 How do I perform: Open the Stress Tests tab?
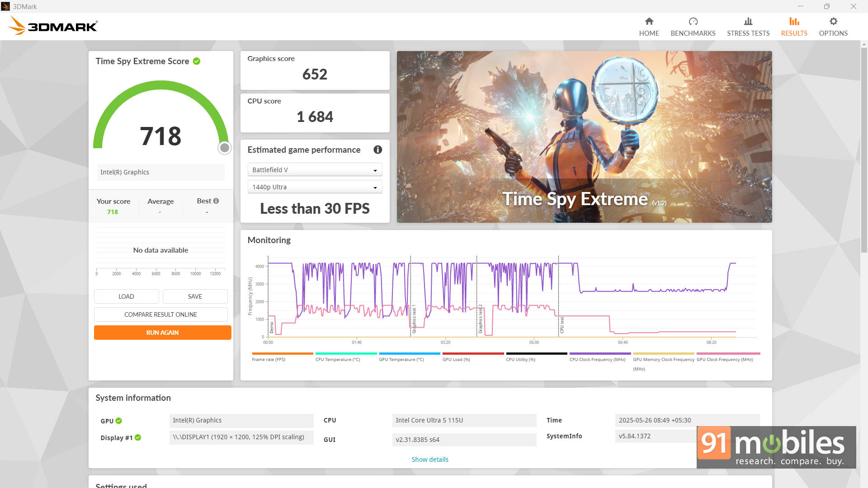click(x=748, y=27)
